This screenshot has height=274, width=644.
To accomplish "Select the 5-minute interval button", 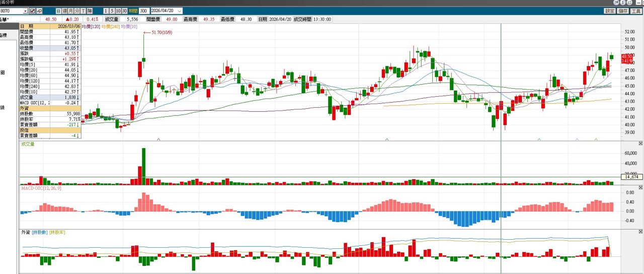I will pos(112,11).
